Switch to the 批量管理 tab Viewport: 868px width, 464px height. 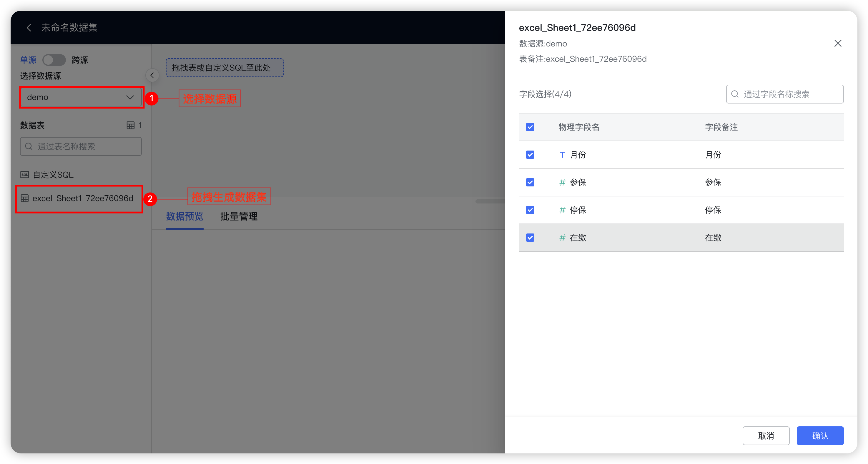pos(239,216)
